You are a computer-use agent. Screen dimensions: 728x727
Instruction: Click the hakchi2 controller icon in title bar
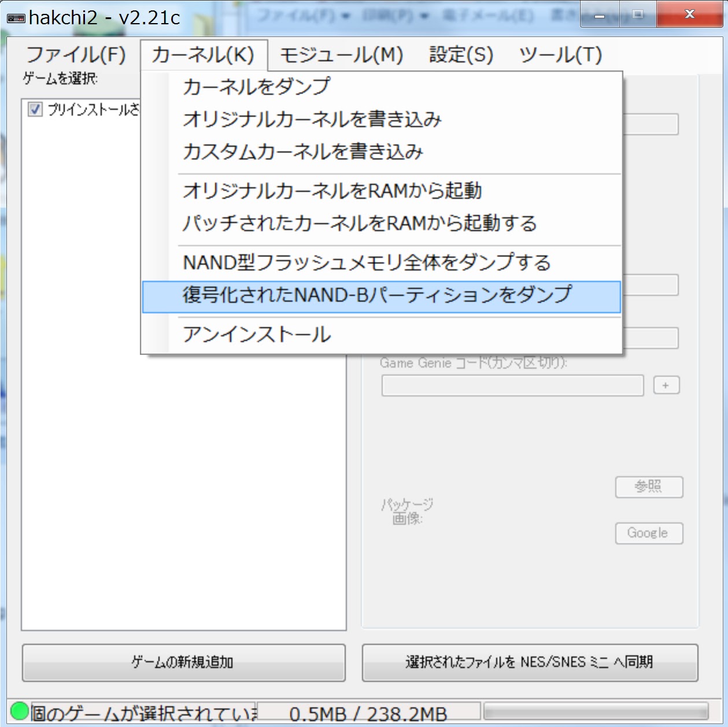tap(16, 18)
